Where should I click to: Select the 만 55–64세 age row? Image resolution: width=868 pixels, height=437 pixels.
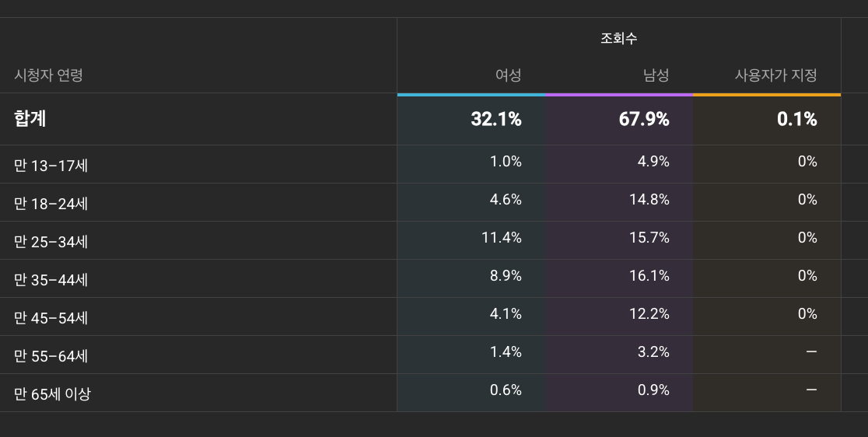tap(51, 355)
